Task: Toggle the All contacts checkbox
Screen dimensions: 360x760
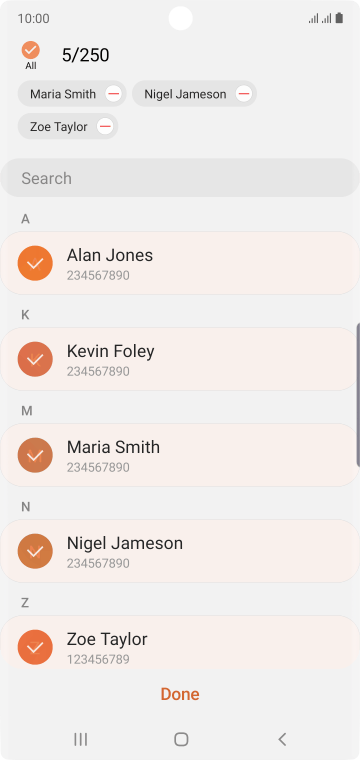Action: [x=31, y=50]
